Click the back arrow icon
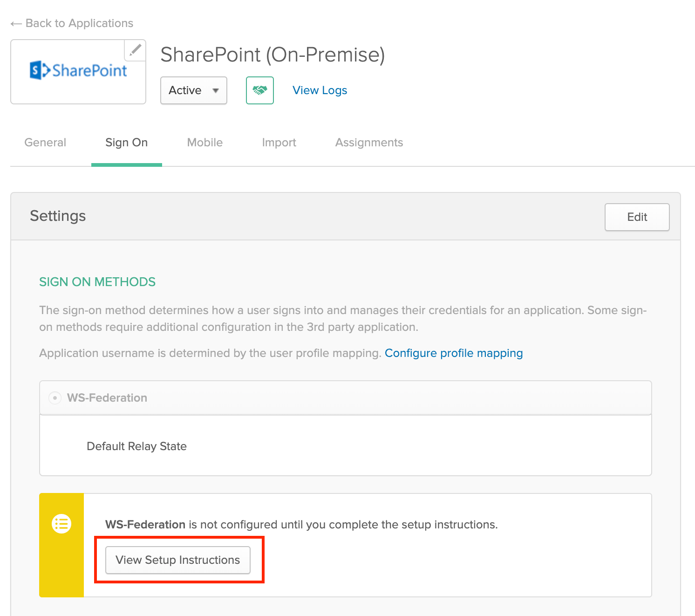 [x=16, y=24]
